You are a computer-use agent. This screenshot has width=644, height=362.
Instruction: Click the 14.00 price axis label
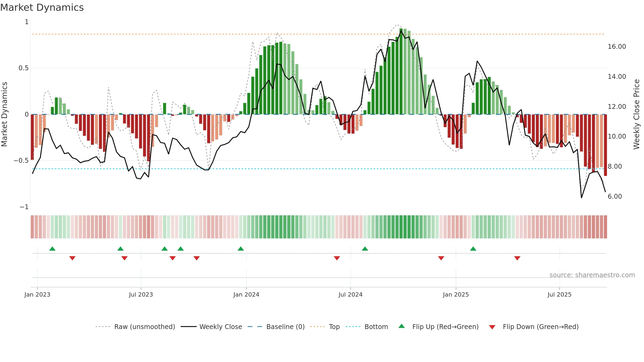pos(617,77)
